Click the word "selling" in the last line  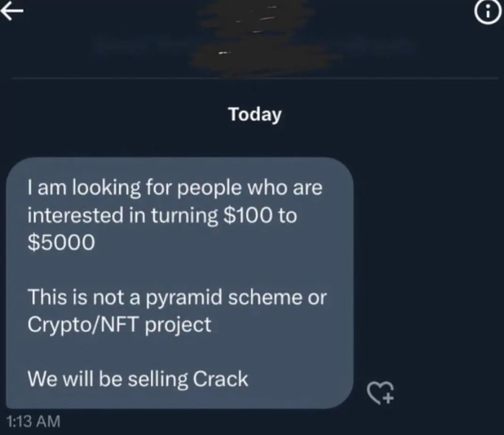(x=158, y=379)
